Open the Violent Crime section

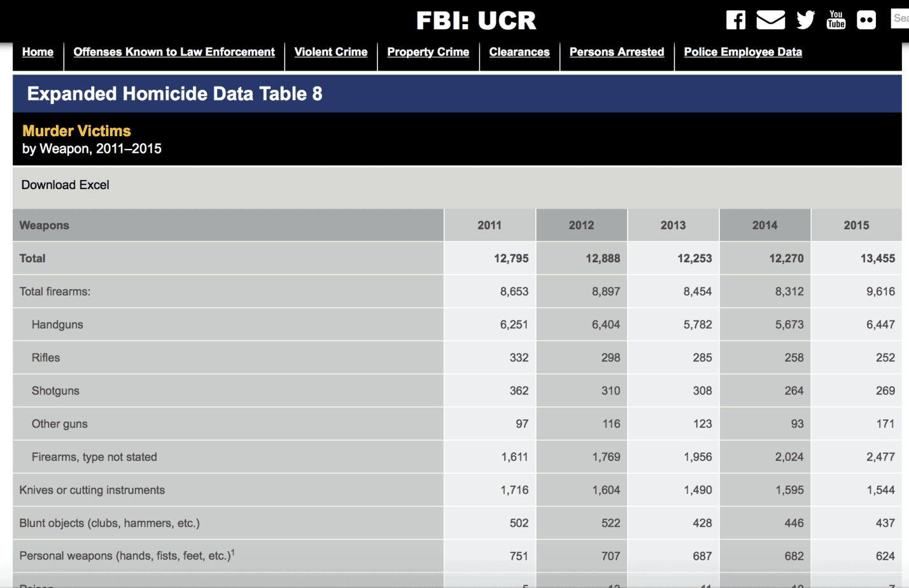click(331, 52)
